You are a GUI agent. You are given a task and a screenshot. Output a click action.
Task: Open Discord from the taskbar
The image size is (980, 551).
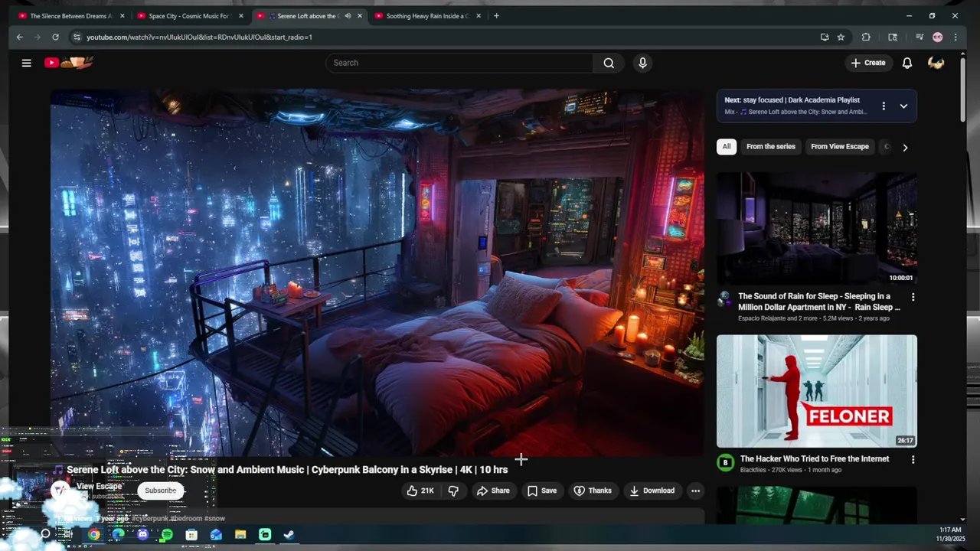click(142, 535)
